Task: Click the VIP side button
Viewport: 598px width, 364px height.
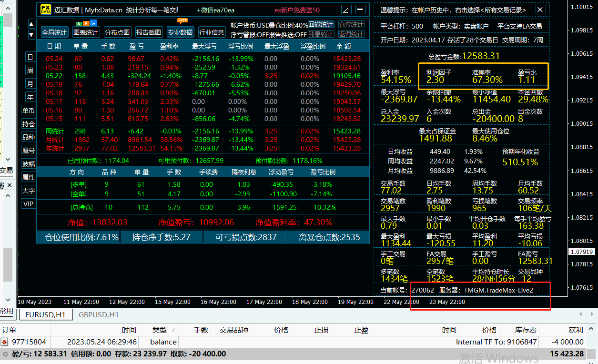Action: coord(29,204)
